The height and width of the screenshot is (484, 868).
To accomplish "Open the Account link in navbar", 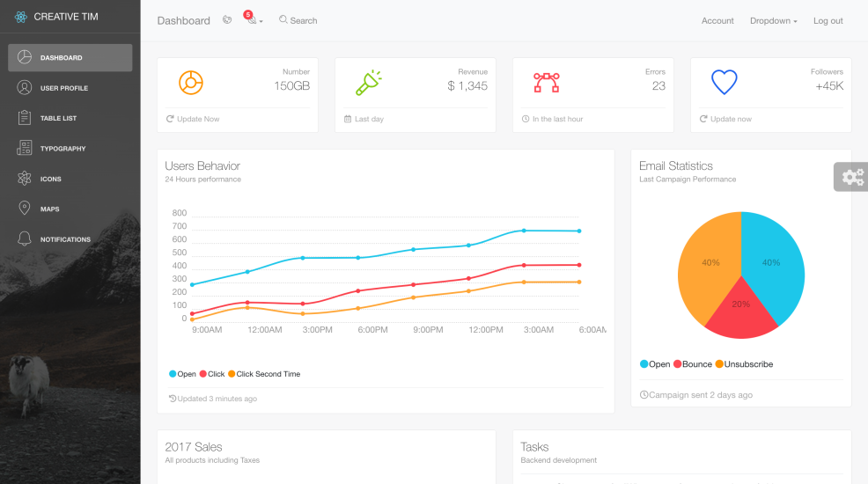I will [x=717, y=21].
